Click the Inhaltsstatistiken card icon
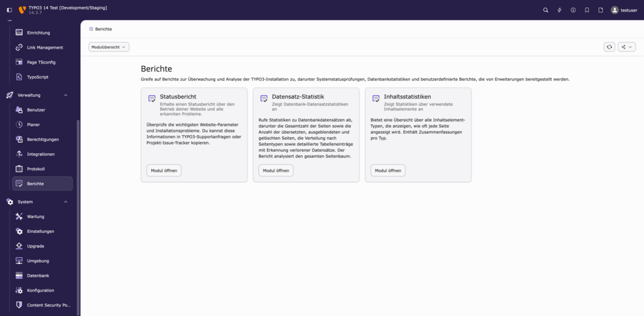Viewport: 644px width, 316px height. click(376, 99)
